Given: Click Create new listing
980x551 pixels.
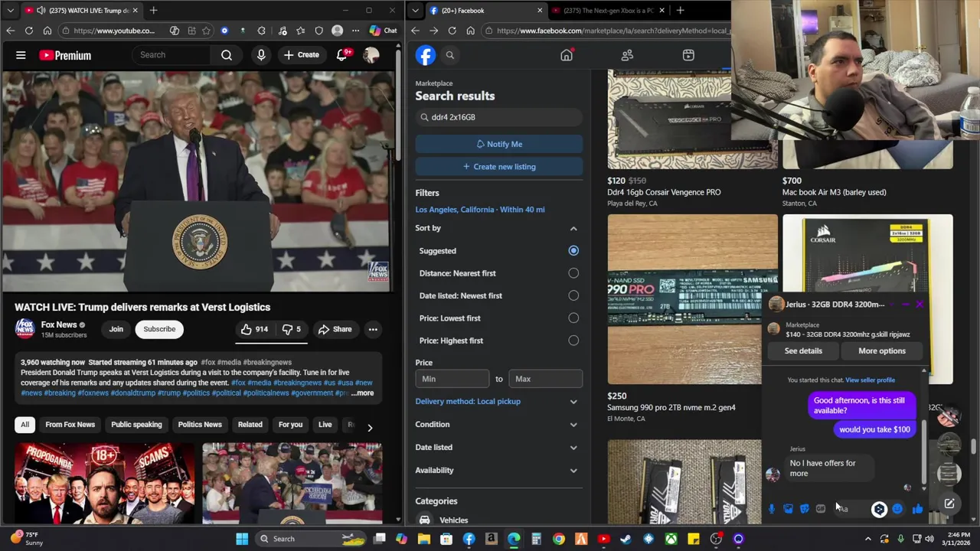Looking at the screenshot, I should coord(498,167).
